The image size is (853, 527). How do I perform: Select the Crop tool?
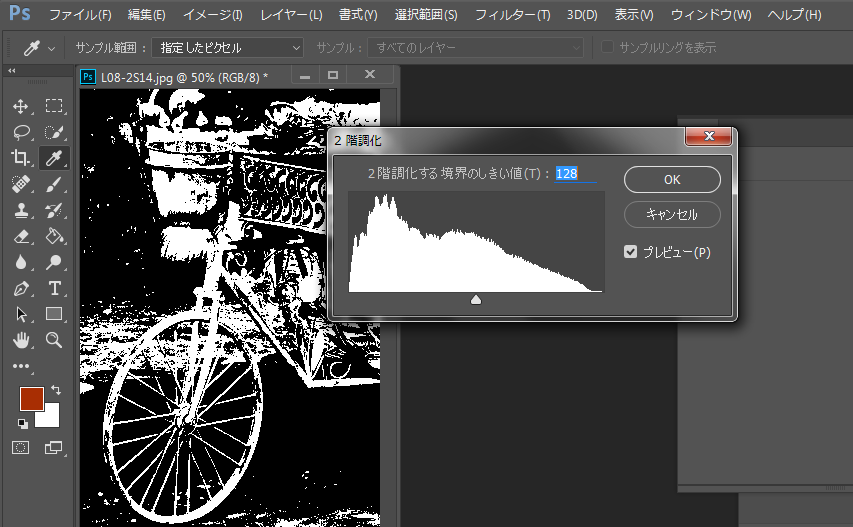coord(21,158)
